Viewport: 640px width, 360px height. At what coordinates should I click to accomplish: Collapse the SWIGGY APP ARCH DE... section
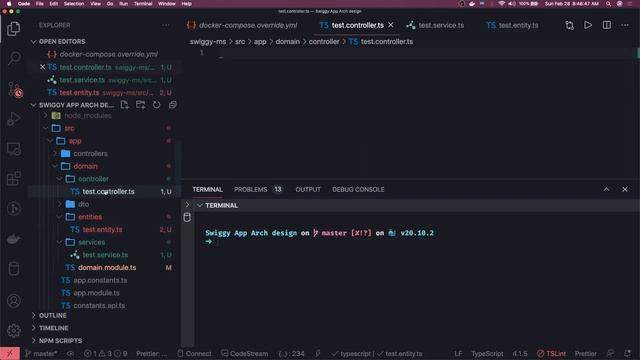click(33, 105)
